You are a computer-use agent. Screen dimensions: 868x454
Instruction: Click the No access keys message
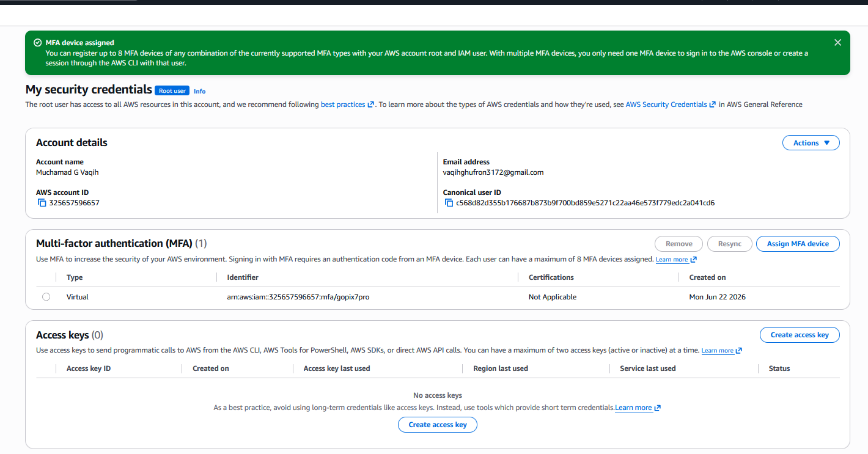438,395
